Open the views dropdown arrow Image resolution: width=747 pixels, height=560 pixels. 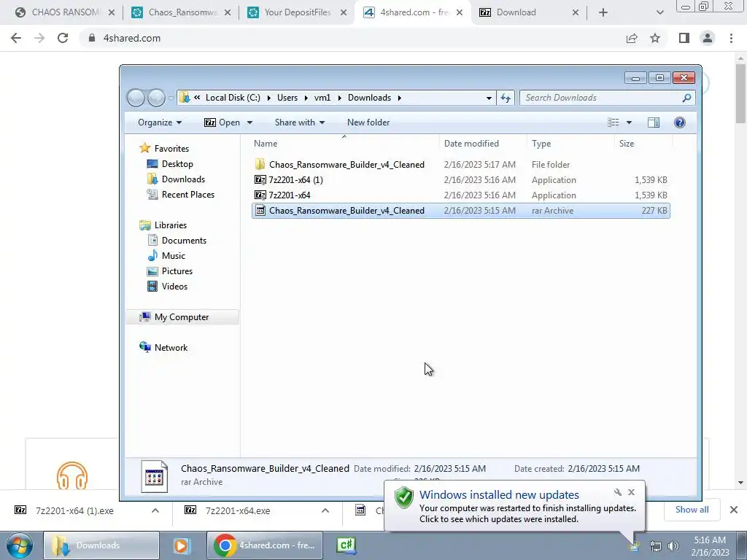(x=629, y=122)
